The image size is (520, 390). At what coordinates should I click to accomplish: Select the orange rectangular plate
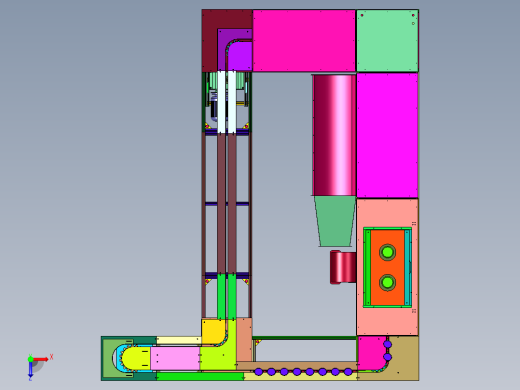[387, 267]
